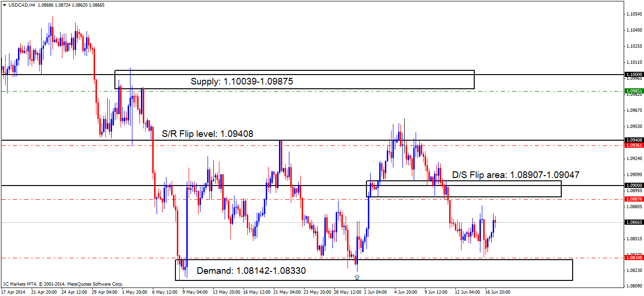The height and width of the screenshot is (296, 644).
Task: Click the 1.08230 price scale value
Action: tap(634, 270)
